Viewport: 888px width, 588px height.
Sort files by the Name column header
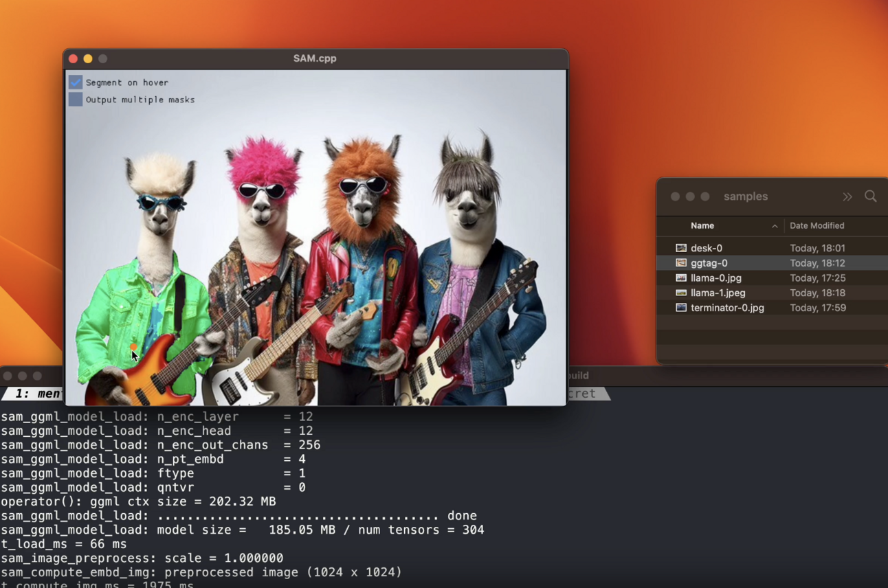[702, 225]
